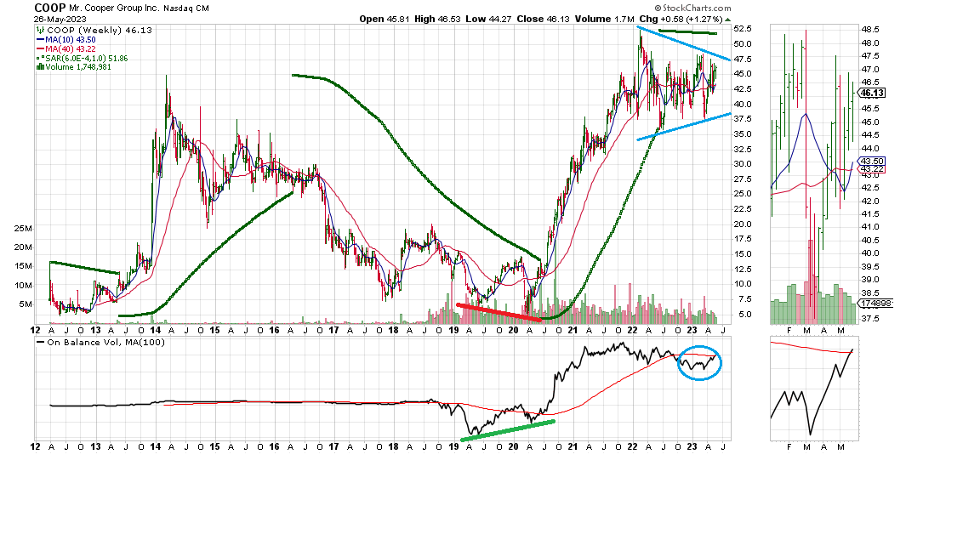980x551 pixels.
Task: Click the red MA(40) legend line marker
Action: pos(39,48)
